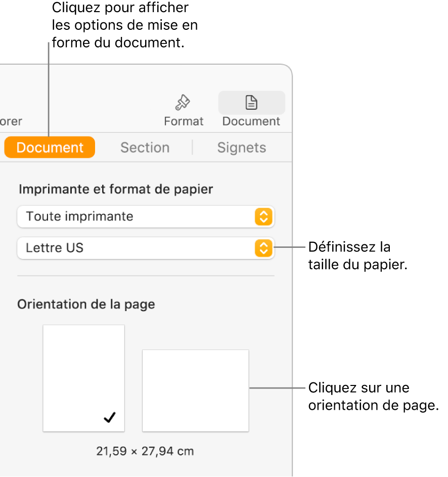Click the orange arrows beside Lettre US
The height and width of the screenshot is (477, 448).
tap(263, 248)
